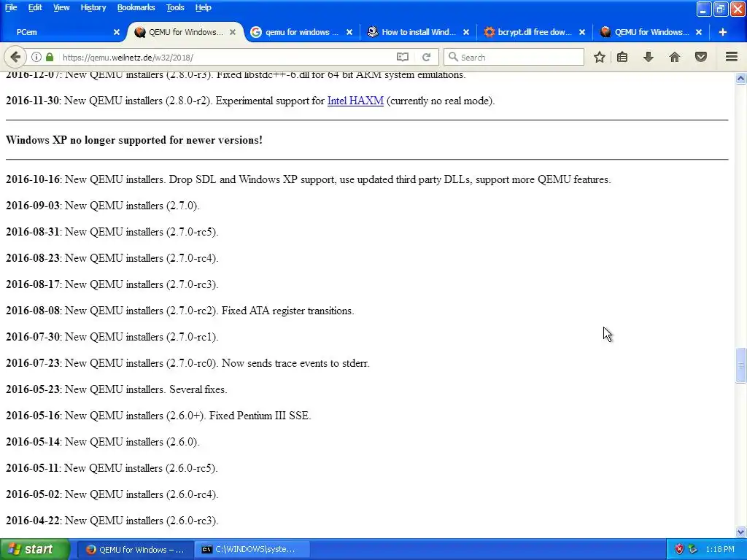Open the Tools menu

point(175,7)
